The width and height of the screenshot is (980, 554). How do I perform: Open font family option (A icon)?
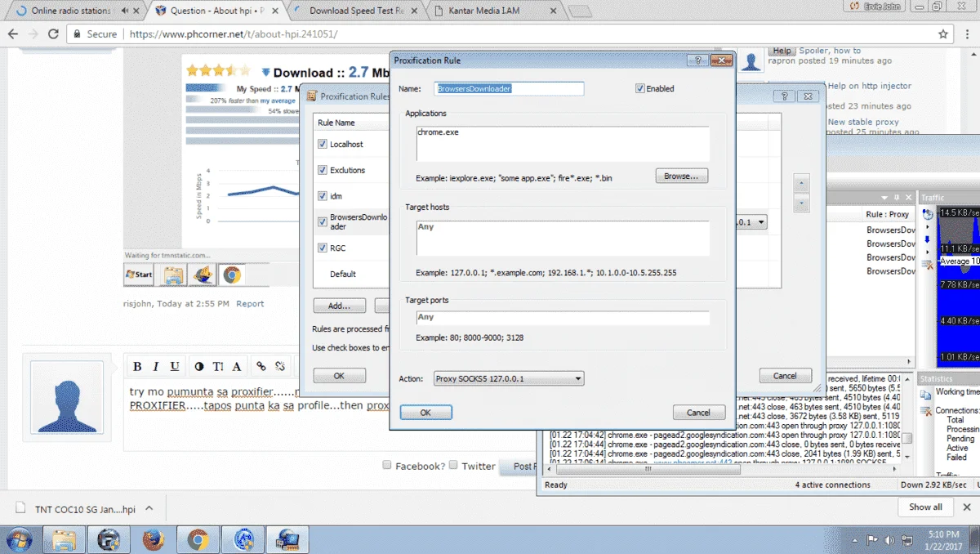coord(237,366)
